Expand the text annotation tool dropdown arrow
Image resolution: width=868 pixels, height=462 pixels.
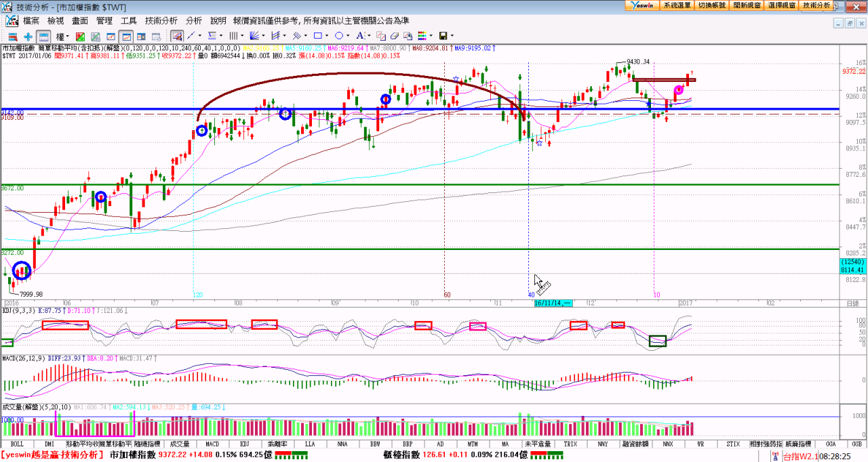pyautogui.click(x=369, y=36)
